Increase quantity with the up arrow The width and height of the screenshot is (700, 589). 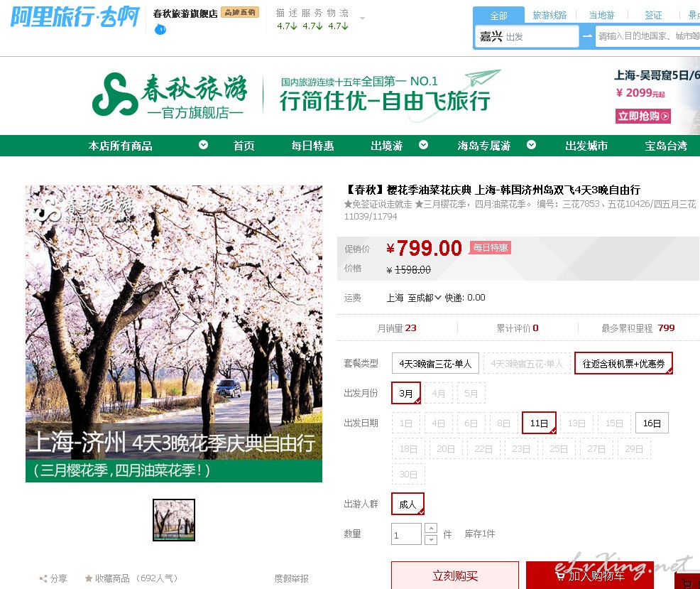pos(431,528)
